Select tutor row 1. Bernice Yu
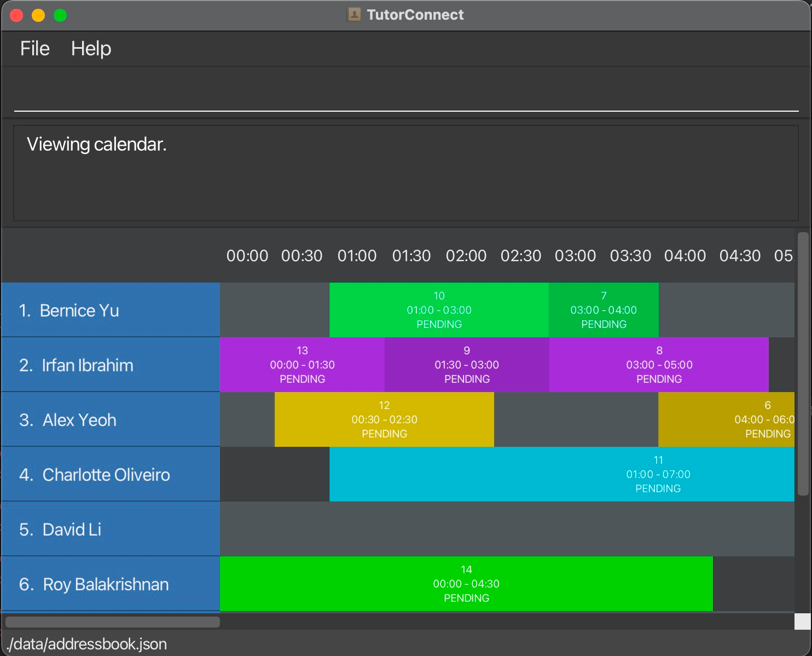The height and width of the screenshot is (656, 812). click(111, 310)
